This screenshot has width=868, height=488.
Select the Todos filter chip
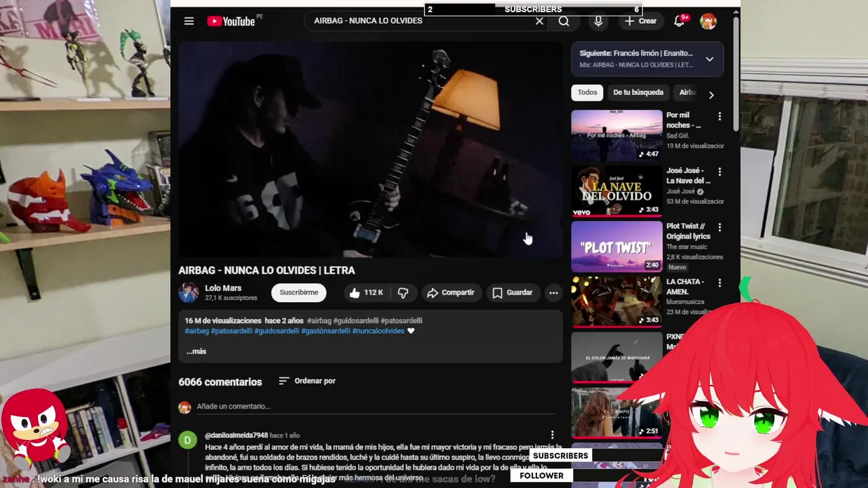(587, 93)
